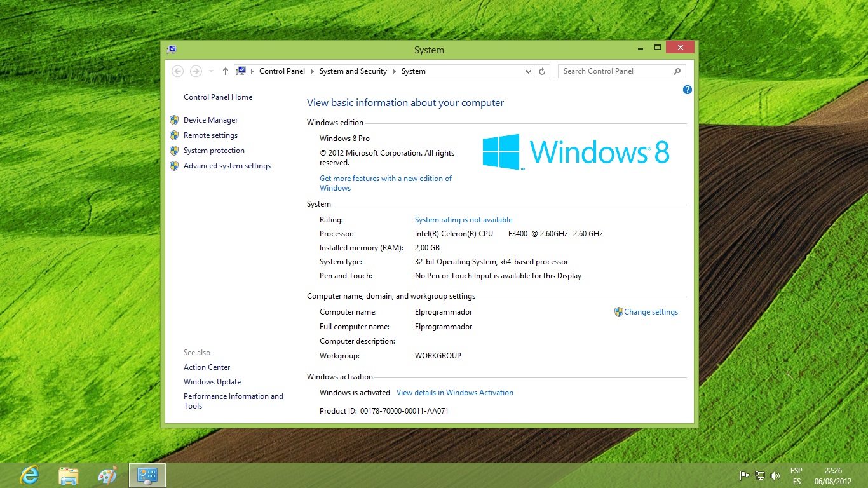Click Windows is activated text
Image resolution: width=868 pixels, height=488 pixels.
(355, 393)
